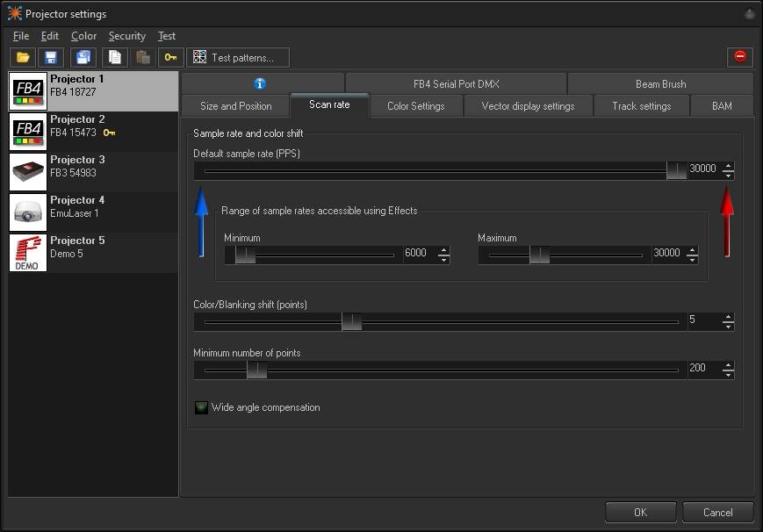Confirm settings with OK button
This screenshot has height=532, width=763.
tap(640, 512)
